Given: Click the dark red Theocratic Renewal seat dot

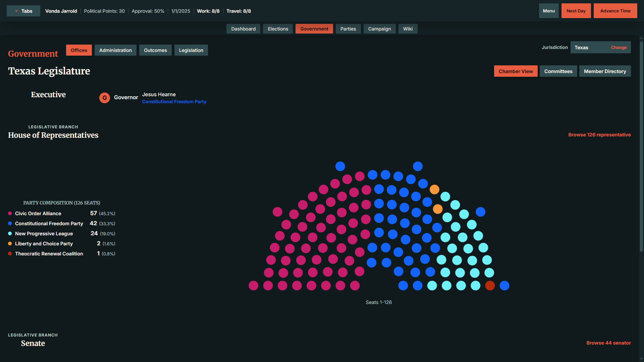Looking at the screenshot, I should (490, 286).
